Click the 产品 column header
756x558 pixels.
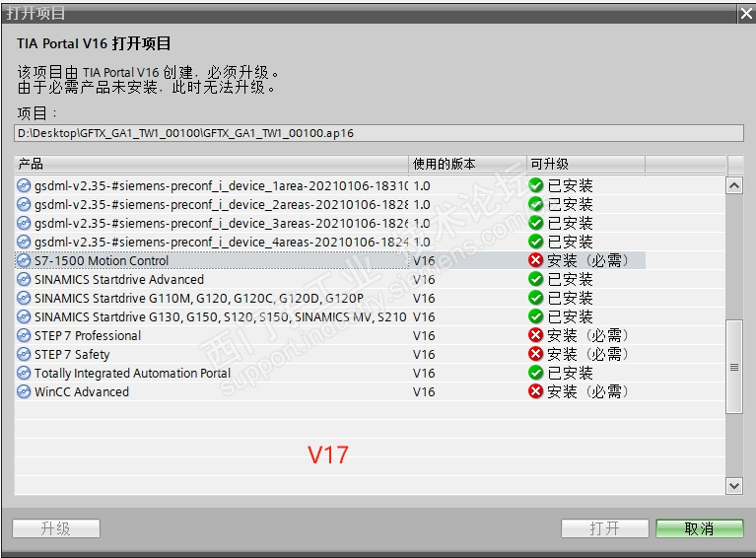pos(212,164)
